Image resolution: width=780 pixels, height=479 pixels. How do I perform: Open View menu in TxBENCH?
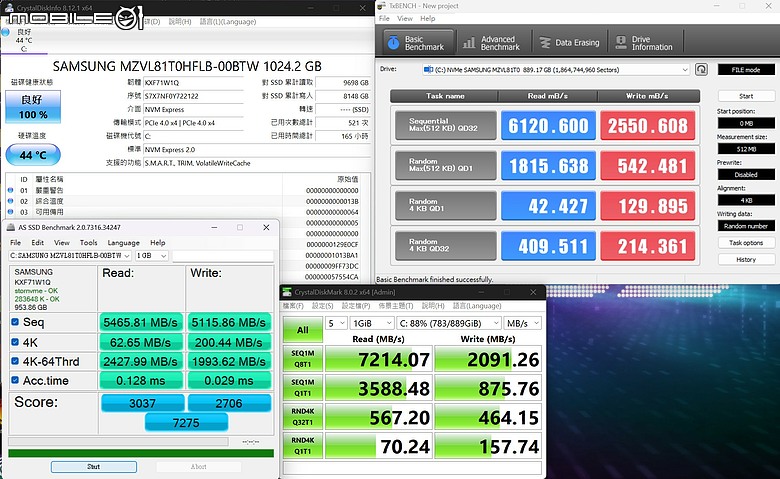[404, 18]
